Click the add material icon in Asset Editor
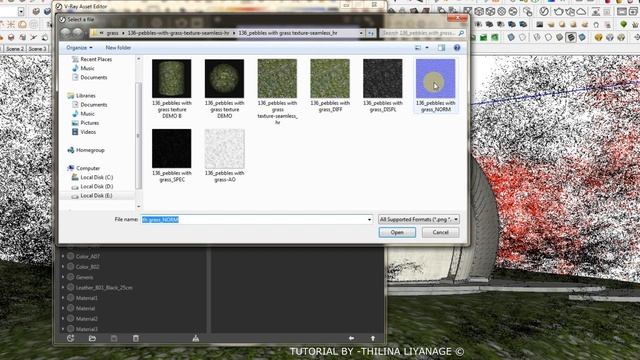The image size is (640, 360). tap(70, 338)
